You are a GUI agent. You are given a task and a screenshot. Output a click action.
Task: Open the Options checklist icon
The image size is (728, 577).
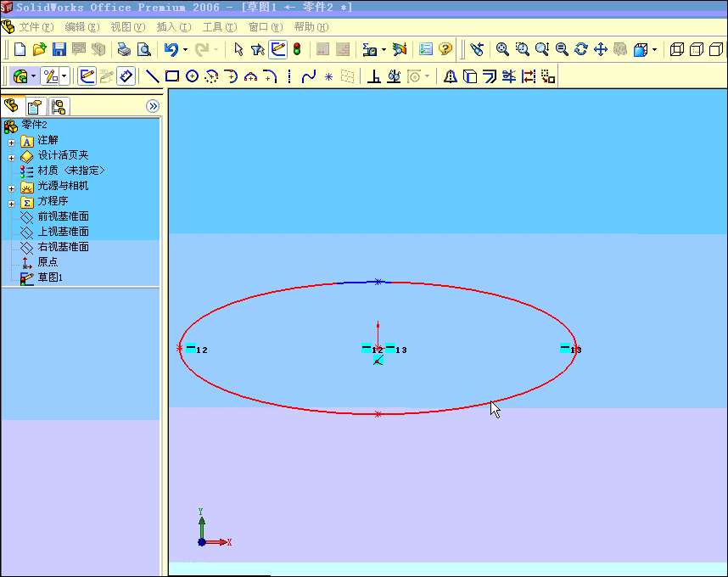coord(425,49)
